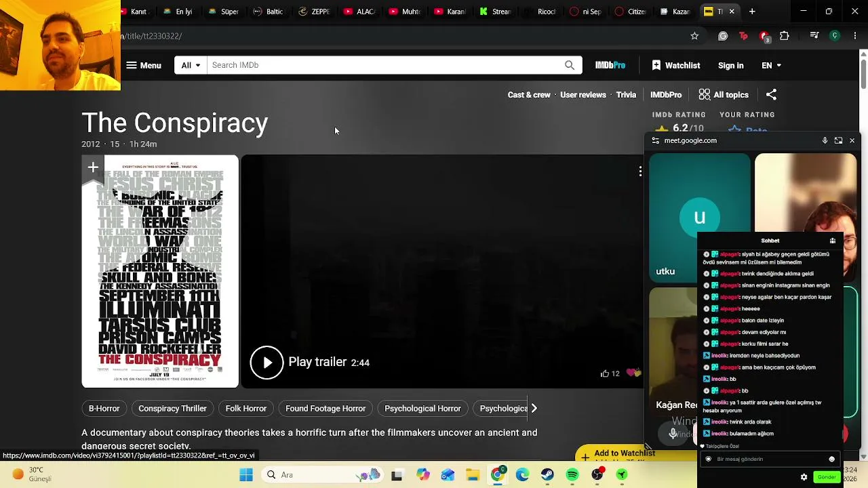Mute microphone in Meet picture-in-picture title bar
This screenshot has height=488, width=868.
pyautogui.click(x=825, y=140)
